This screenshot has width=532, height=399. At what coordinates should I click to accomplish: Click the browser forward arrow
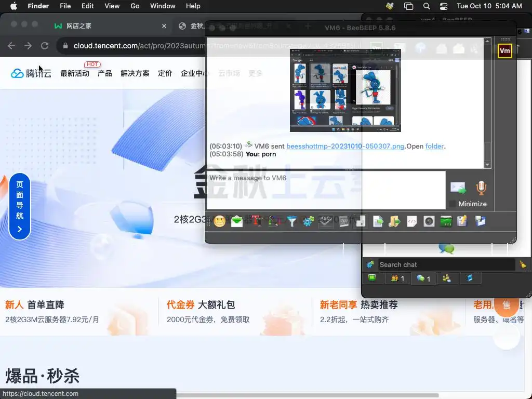point(28,46)
